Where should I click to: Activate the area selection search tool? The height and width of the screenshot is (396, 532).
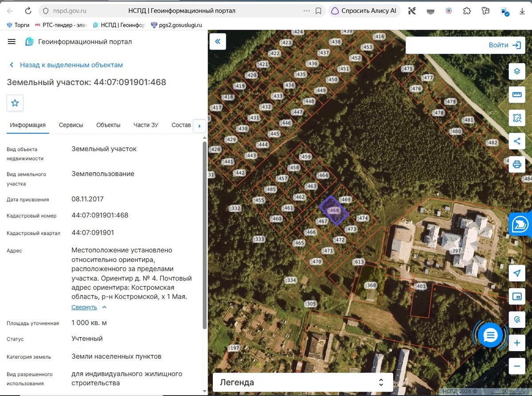point(516,118)
